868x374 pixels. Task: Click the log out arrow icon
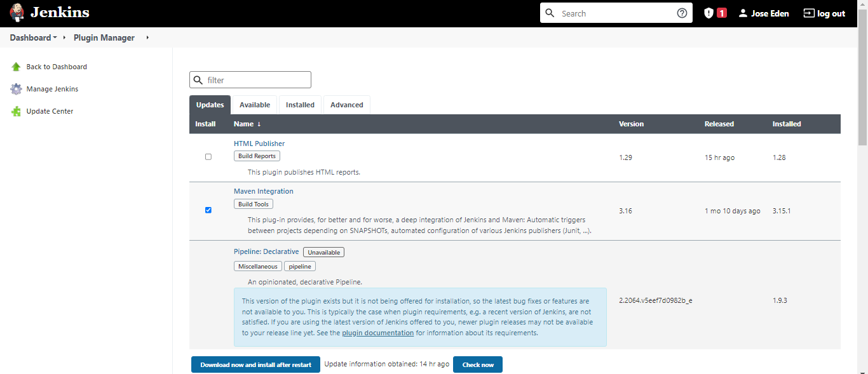tap(809, 13)
